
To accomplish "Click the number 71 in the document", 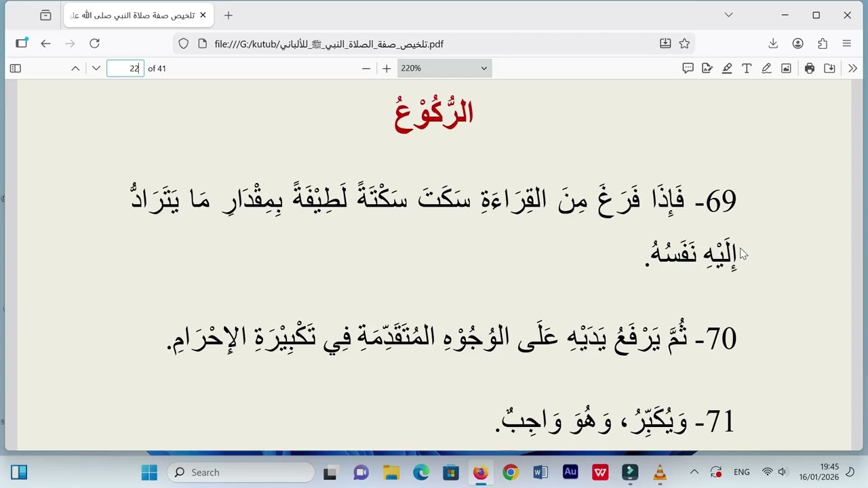I will (719, 422).
